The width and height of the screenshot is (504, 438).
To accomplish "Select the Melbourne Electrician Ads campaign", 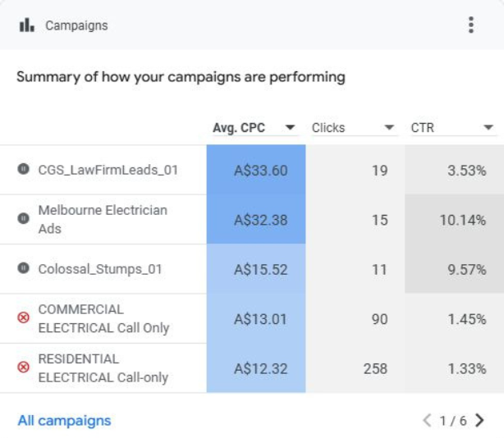I will [102, 219].
